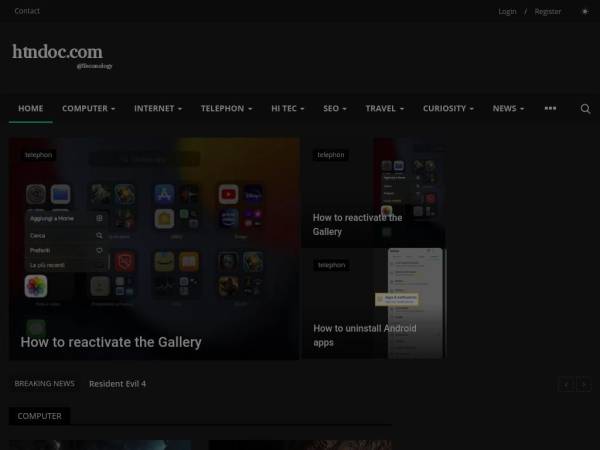Screen dimensions: 600x450
Task: Open the three-dots more menu
Action: [550, 108]
